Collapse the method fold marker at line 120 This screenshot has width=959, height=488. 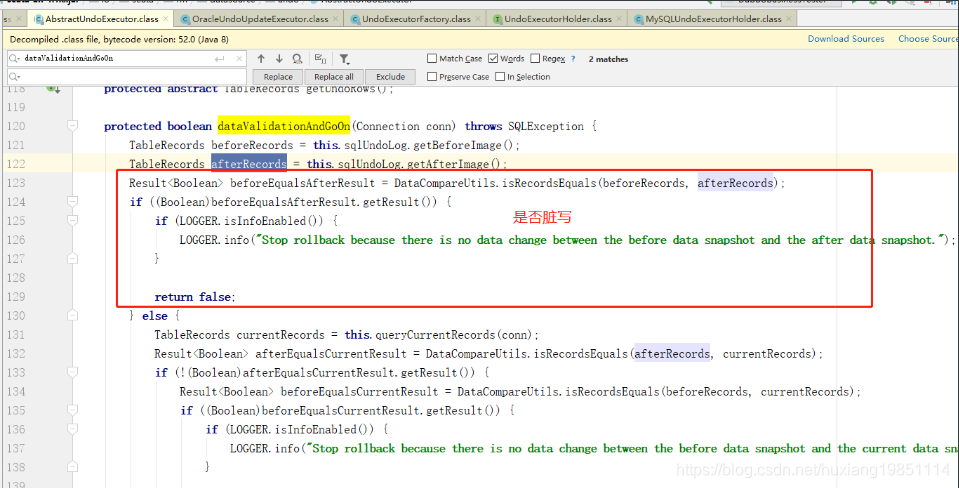click(73, 126)
